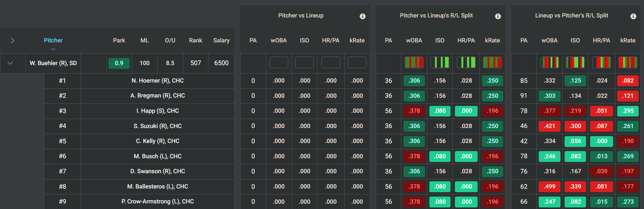The height and width of the screenshot is (209, 644).
Task: Click wOBA heat strip in Lineup R/L Split
Action: tap(549, 63)
